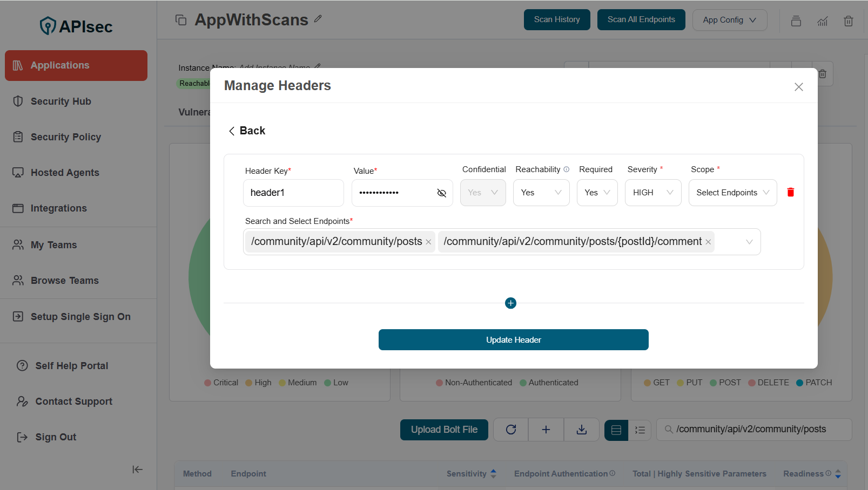Click the delete trash icon in header row
The image size is (868, 490).
790,192
